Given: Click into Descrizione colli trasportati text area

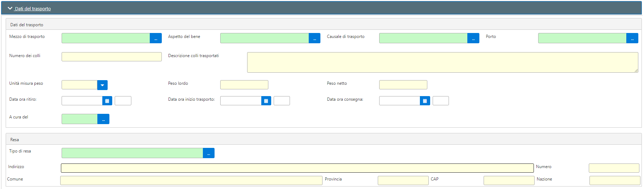Looking at the screenshot, I should click(443, 62).
